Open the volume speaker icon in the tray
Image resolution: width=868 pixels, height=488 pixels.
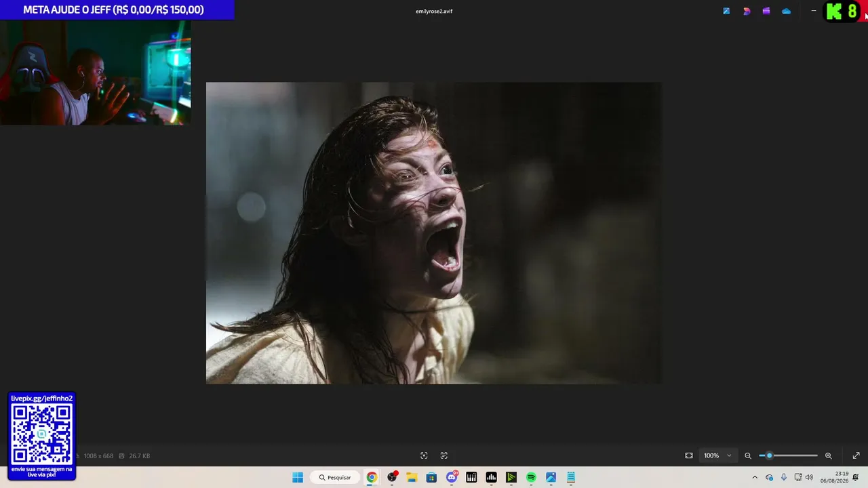pos(809,477)
